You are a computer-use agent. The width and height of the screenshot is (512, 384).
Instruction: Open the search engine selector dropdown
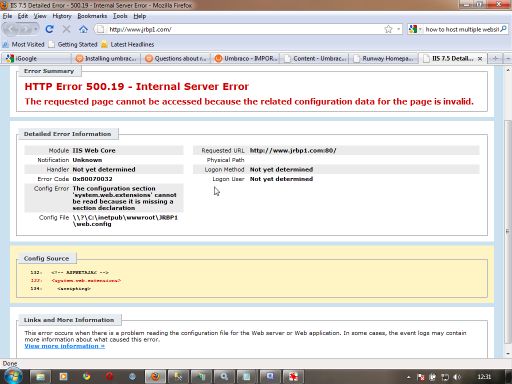[420, 29]
